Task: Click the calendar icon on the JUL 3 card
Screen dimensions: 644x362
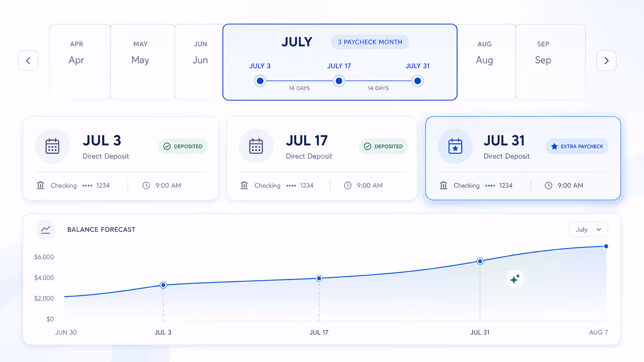Action: [x=52, y=146]
